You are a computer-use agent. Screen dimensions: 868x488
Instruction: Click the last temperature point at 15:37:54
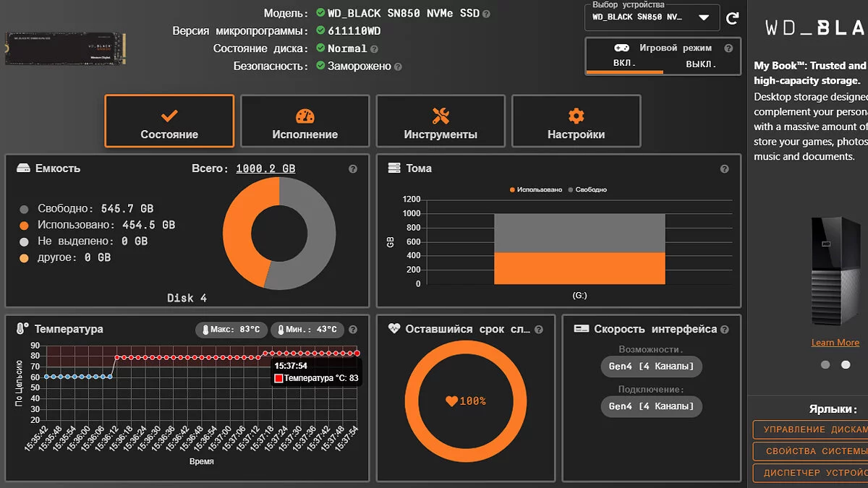pos(357,353)
